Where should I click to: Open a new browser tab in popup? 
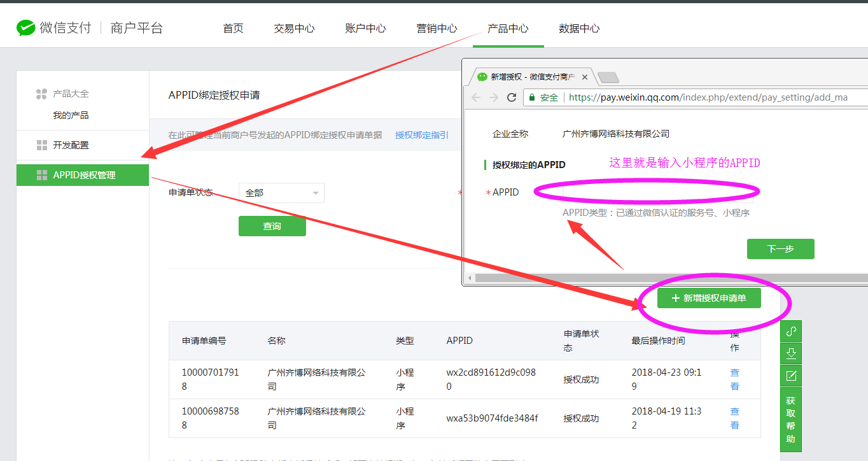point(608,77)
